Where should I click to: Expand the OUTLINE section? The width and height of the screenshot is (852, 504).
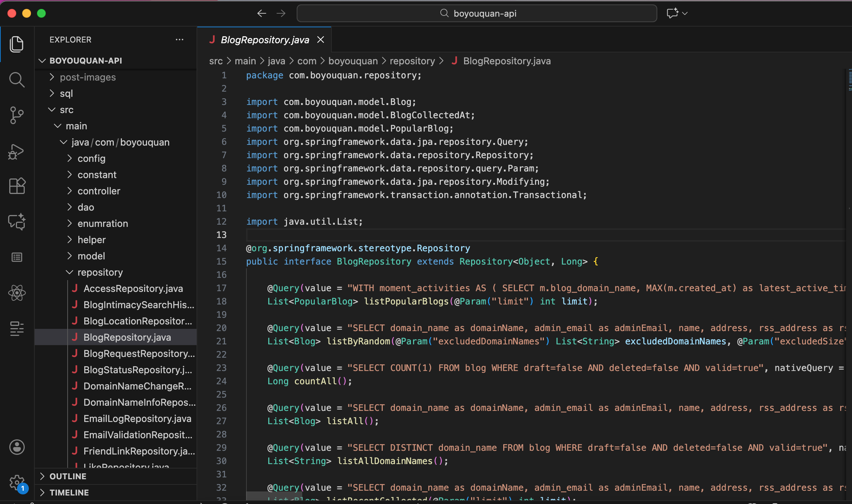68,476
